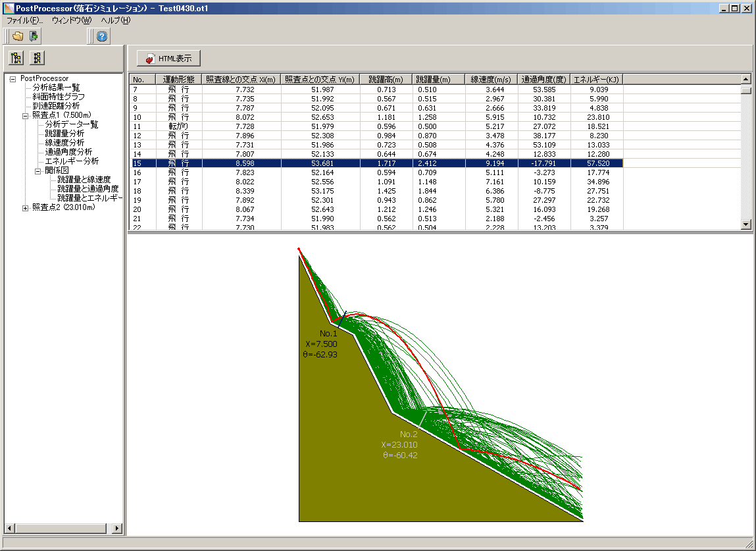Select table row No. 10
This screenshot has width=756, height=551.
click(376, 117)
